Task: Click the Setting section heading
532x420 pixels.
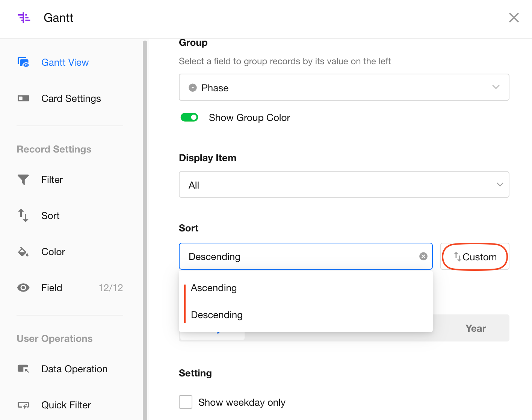Action: click(195, 373)
